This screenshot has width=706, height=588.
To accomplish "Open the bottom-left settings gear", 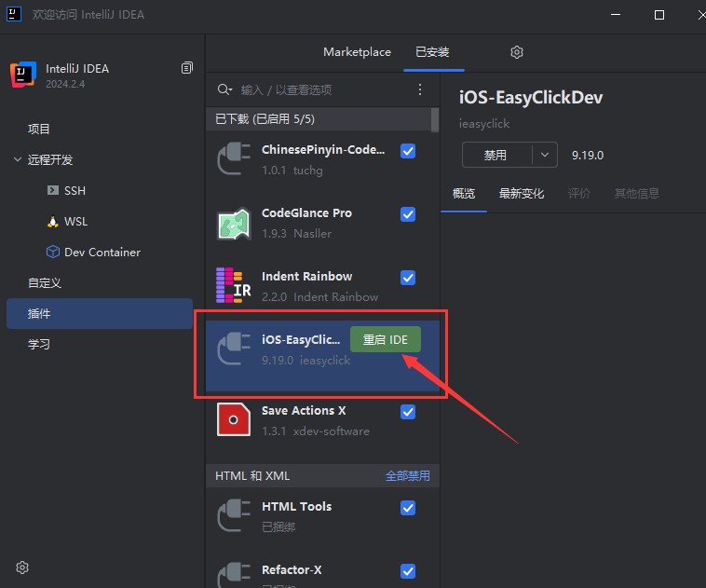I will (22, 567).
